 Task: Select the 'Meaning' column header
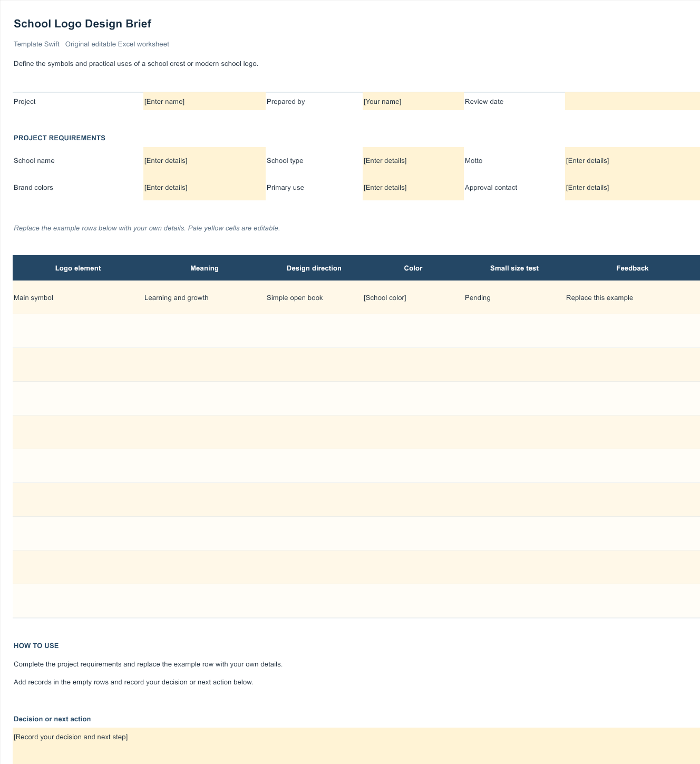click(x=205, y=268)
